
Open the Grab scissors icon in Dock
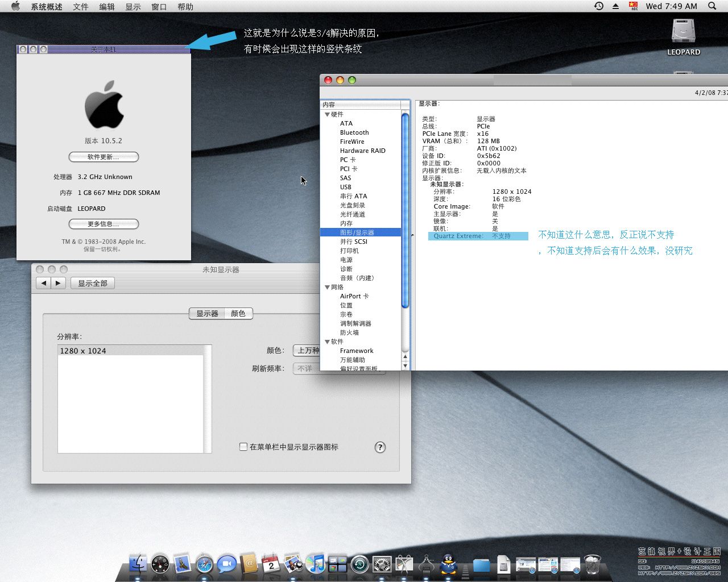click(x=404, y=564)
